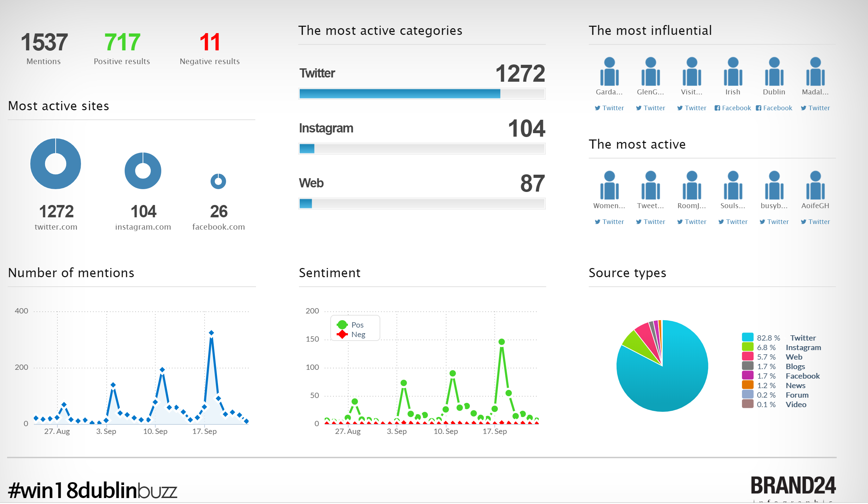Click the green Pos legend marker
This screenshot has width=868, height=504.
click(x=342, y=325)
